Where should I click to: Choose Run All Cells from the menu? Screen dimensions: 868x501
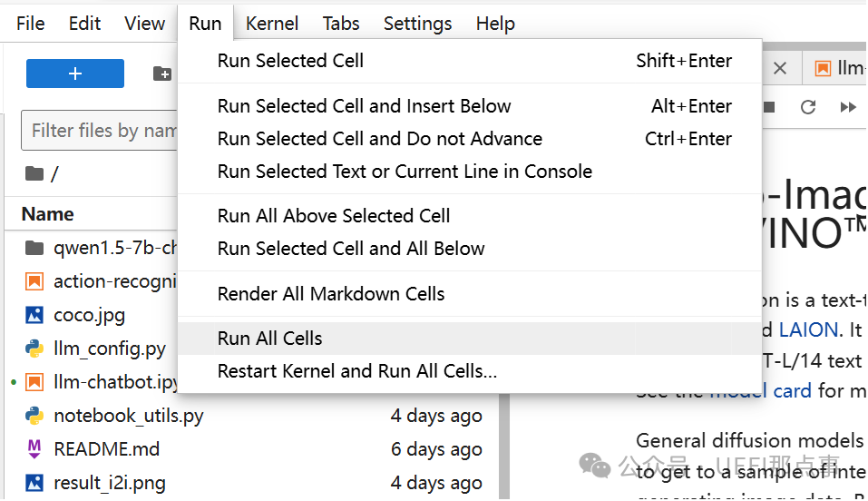(270, 339)
